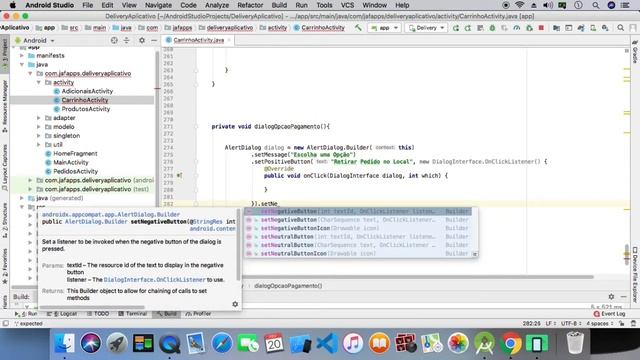Open the Profiler tool window

(198, 314)
